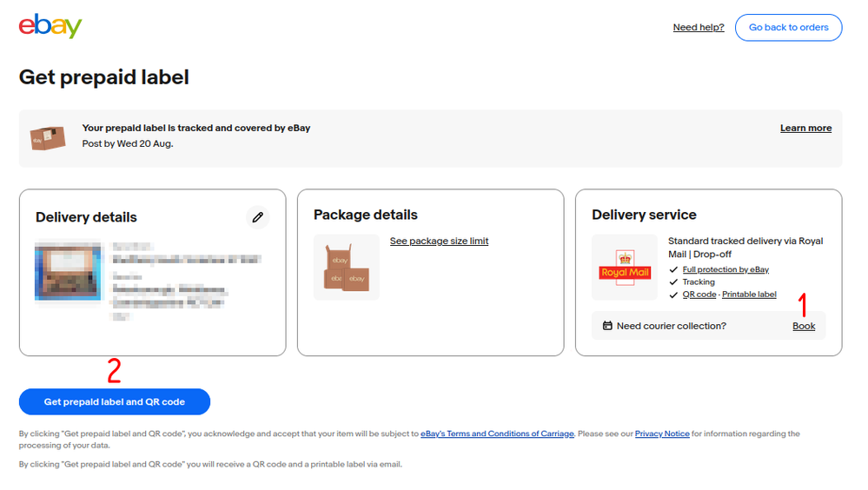Click Book for courier collection
868x490 pixels.
coord(804,326)
